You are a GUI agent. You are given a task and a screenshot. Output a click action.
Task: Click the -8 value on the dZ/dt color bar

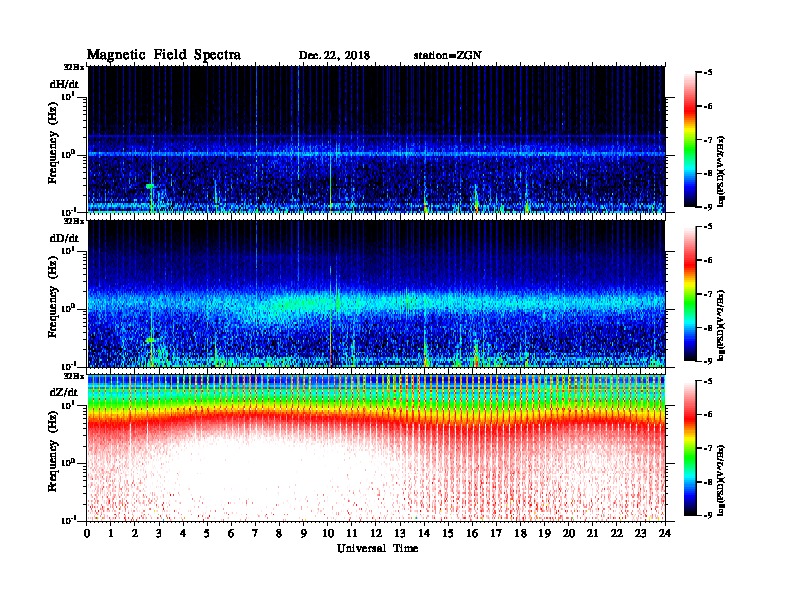(708, 482)
